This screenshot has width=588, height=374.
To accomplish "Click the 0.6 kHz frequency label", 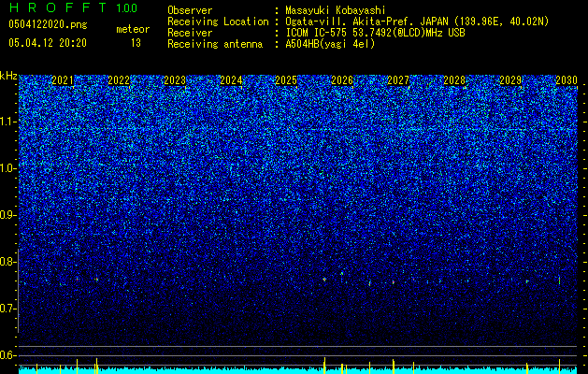I will pos(7,355).
